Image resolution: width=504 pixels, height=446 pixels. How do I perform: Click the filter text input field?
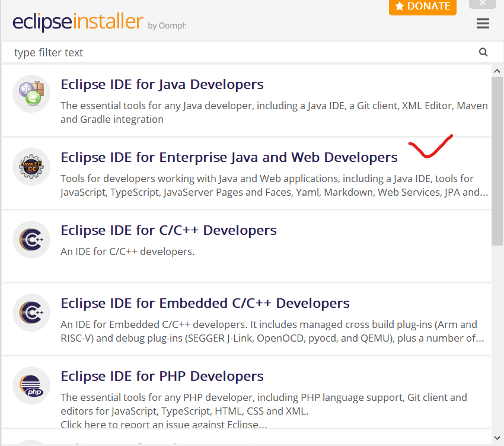tap(237, 52)
